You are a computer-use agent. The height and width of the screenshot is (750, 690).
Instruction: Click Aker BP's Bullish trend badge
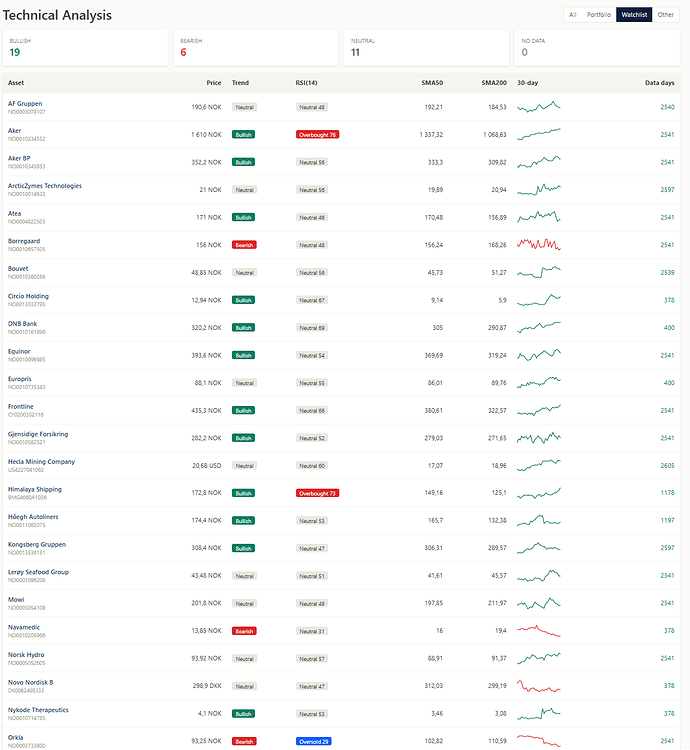click(x=243, y=162)
